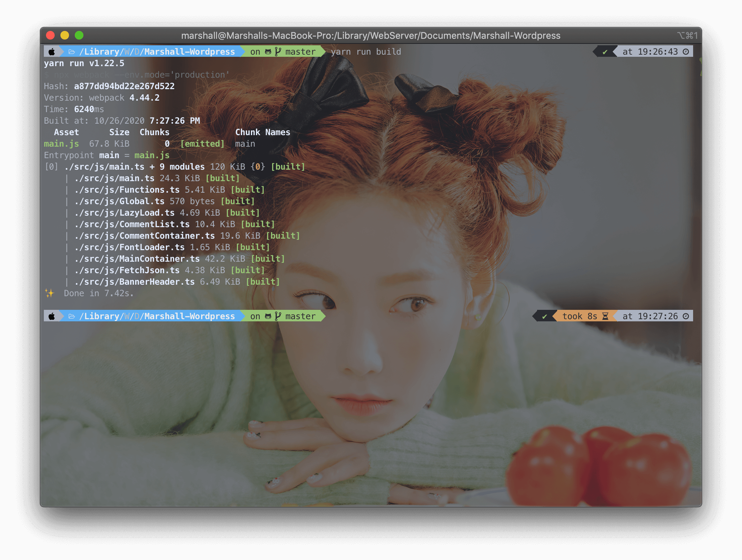This screenshot has width=742, height=560.
Task: Click the hash value a877dd94bd22e267d522
Action: click(x=124, y=86)
